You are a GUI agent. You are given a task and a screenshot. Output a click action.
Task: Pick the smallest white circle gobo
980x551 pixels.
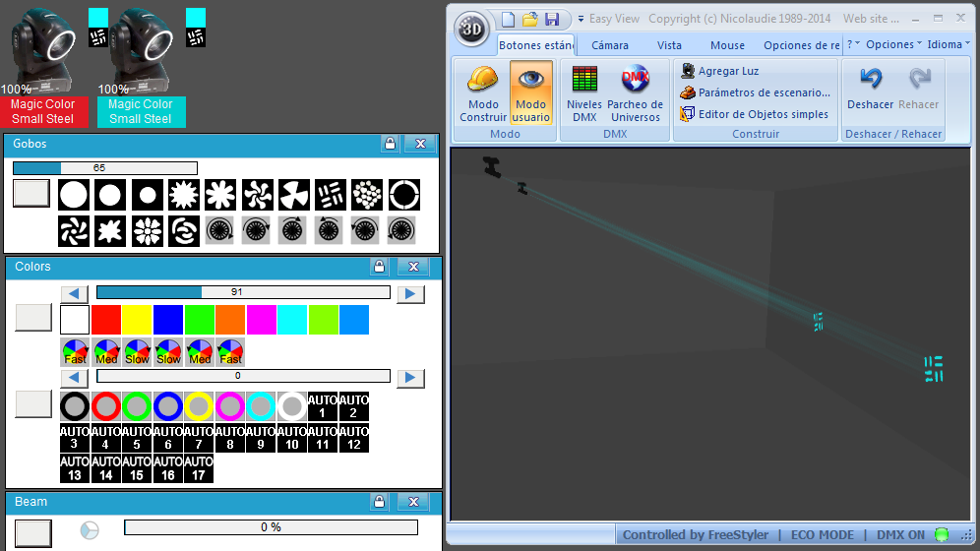pyautogui.click(x=147, y=195)
